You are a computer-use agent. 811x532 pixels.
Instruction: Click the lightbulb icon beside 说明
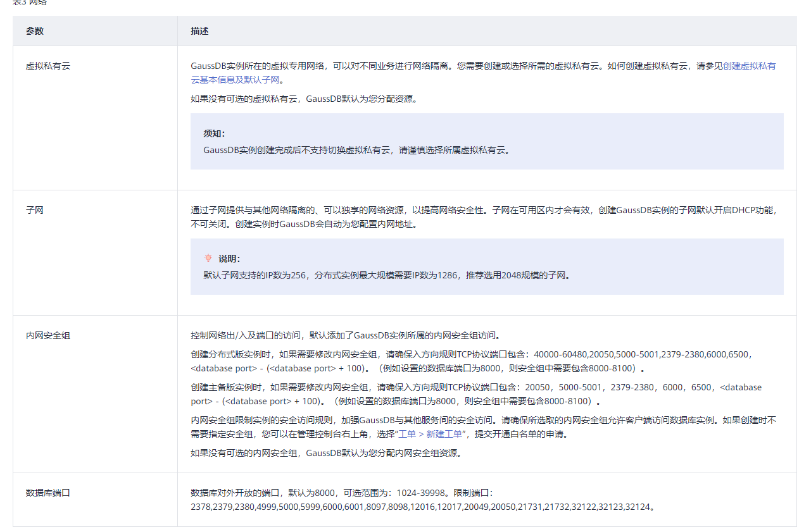tap(208, 258)
